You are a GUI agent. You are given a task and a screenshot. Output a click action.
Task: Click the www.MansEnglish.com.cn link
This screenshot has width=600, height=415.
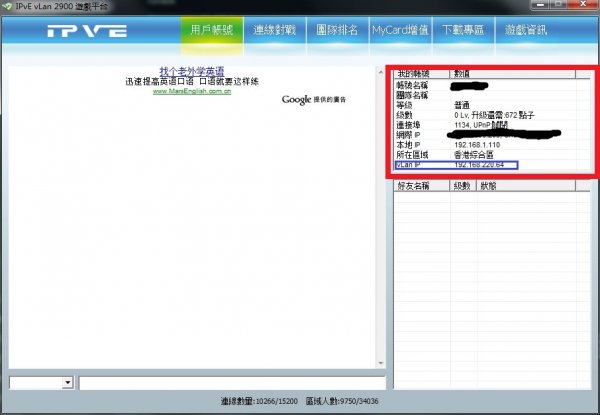(x=193, y=91)
